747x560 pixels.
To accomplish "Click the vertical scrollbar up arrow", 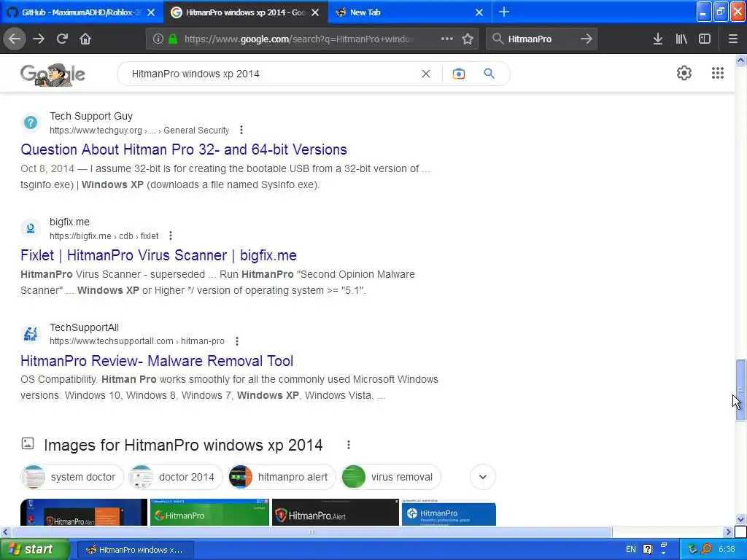I will click(x=741, y=60).
